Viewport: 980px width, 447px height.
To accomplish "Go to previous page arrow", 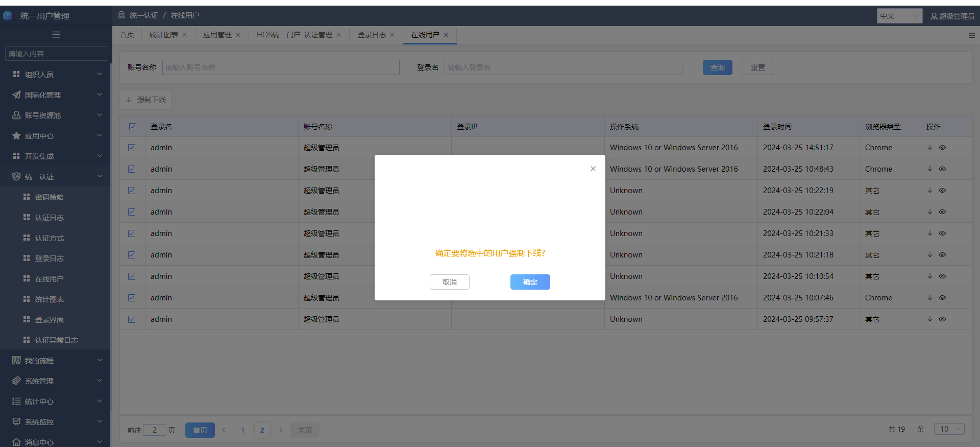I will [x=224, y=430].
